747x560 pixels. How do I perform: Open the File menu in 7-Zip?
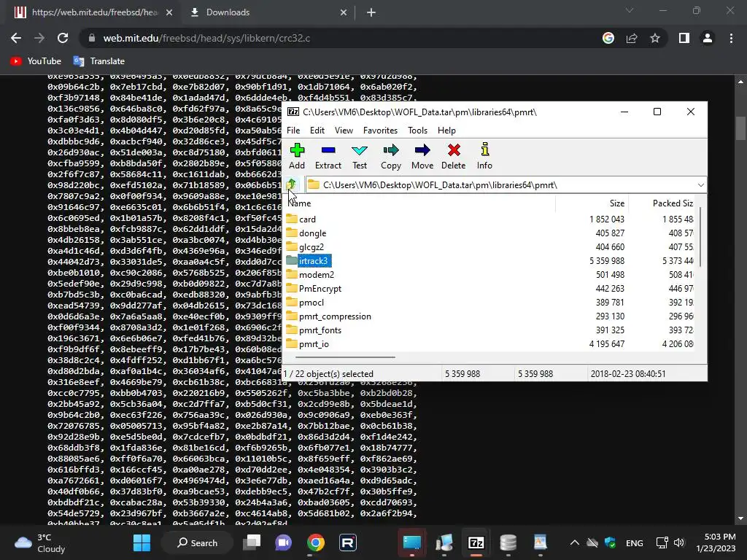coord(293,131)
